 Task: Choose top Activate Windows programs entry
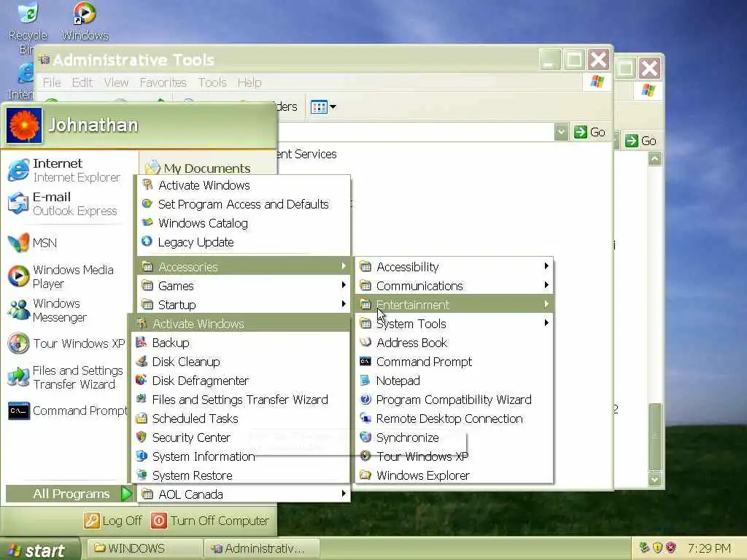pos(244,185)
